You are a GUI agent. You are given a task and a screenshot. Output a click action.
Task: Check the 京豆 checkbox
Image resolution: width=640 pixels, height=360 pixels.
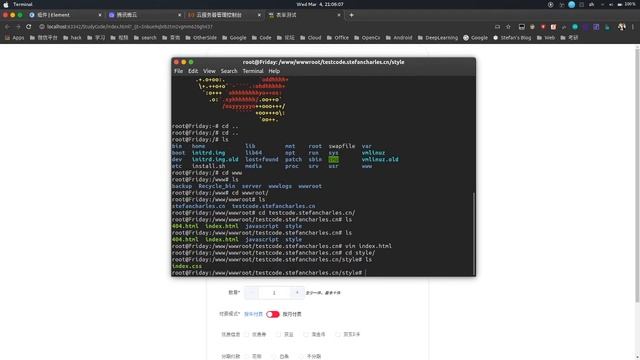coord(278,334)
